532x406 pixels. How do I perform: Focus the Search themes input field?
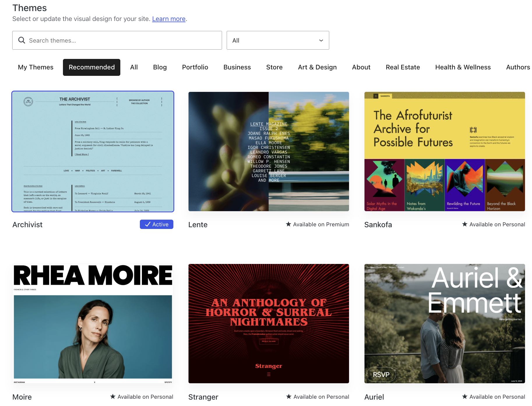117,40
